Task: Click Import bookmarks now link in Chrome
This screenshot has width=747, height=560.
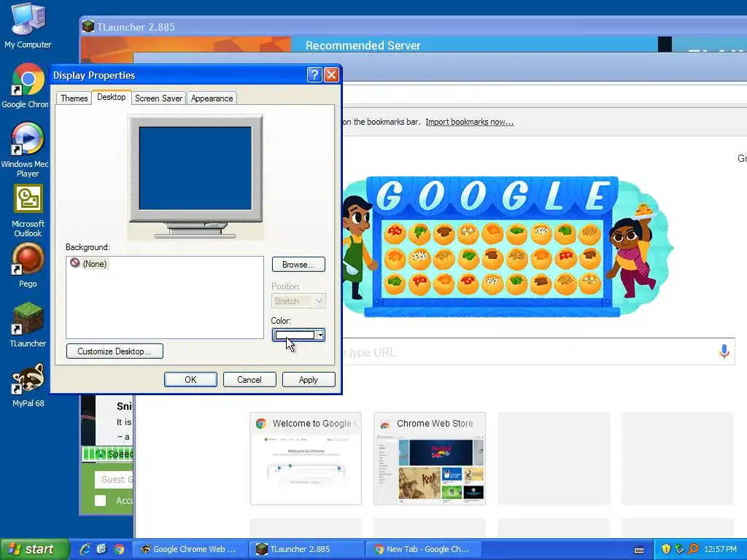Action: [469, 122]
